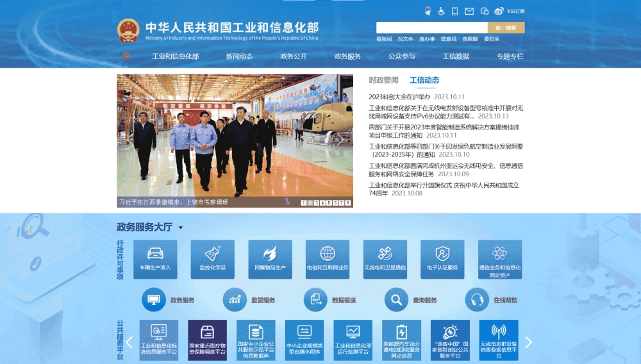641x364 pixels.
Task: Open 政务服务 navigation menu item
Action: pyautogui.click(x=347, y=56)
